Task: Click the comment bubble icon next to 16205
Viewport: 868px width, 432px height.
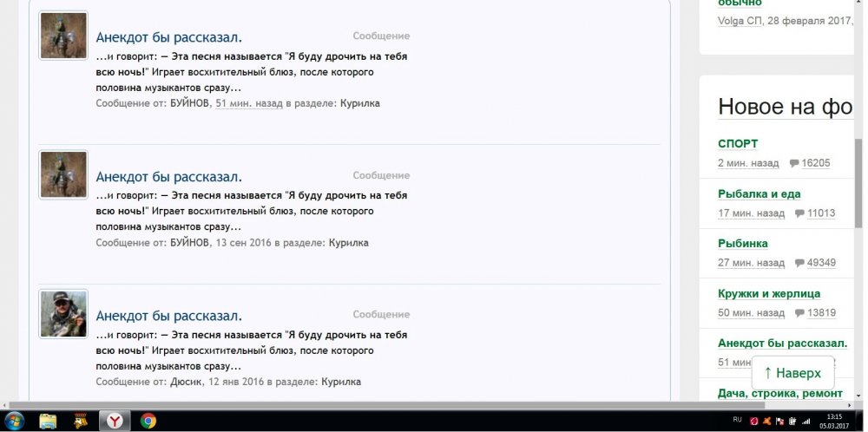Action: (x=795, y=163)
